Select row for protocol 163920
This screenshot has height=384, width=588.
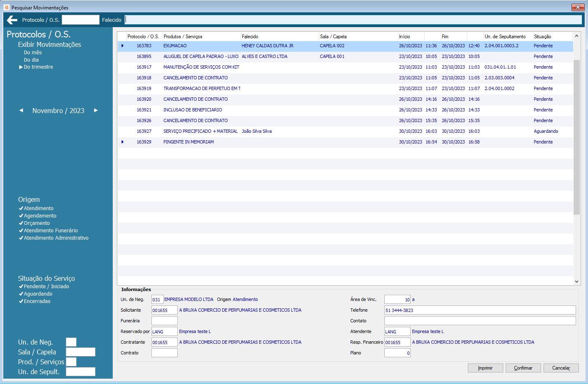[x=345, y=99]
